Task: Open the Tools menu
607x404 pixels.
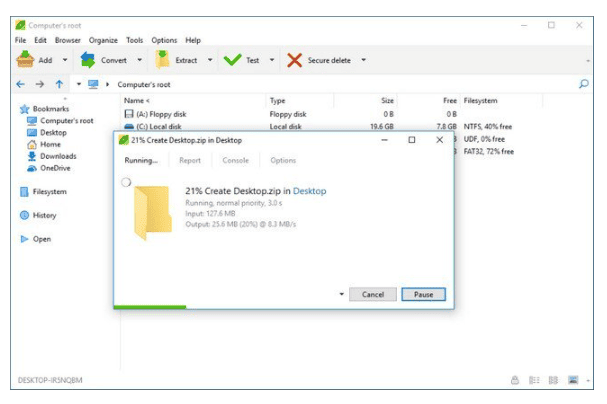Action: [134, 40]
